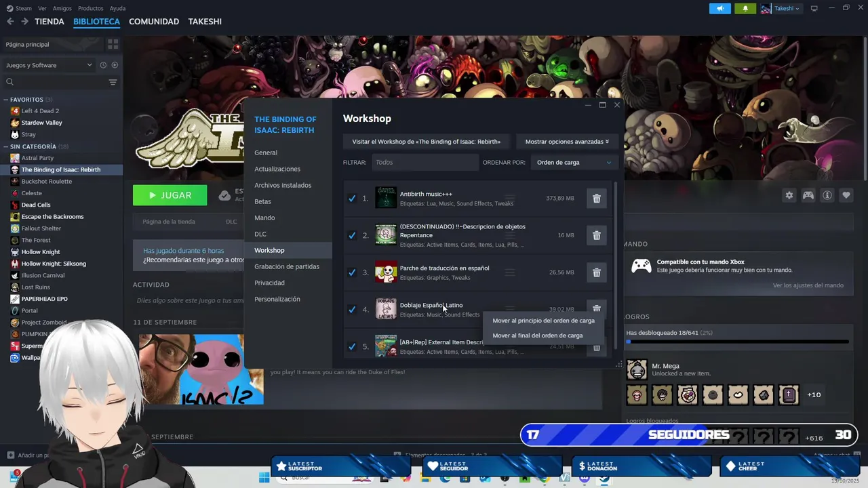Disable Parche de traducción en español
868x488 pixels.
coord(352,272)
